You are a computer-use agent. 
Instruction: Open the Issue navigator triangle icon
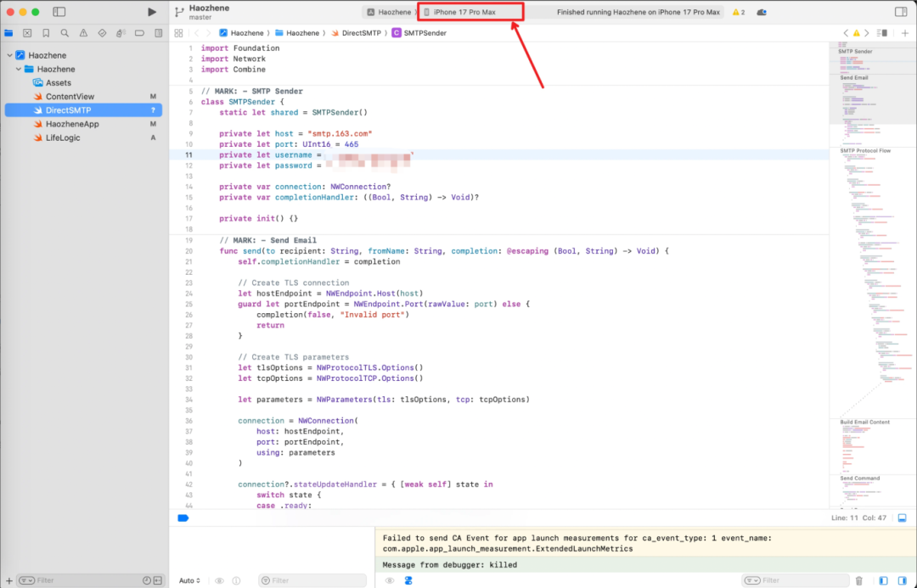(83, 33)
